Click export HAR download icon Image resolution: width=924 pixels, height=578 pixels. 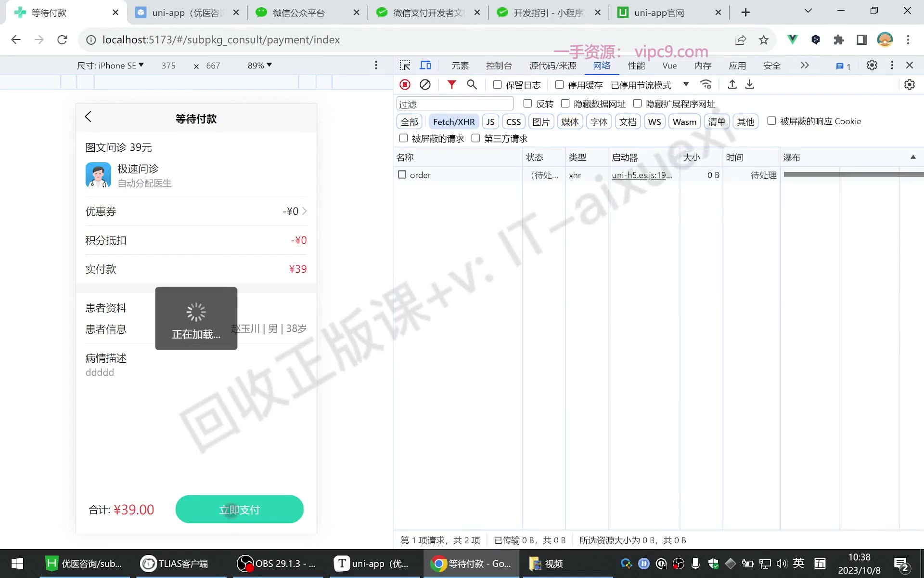[750, 85]
